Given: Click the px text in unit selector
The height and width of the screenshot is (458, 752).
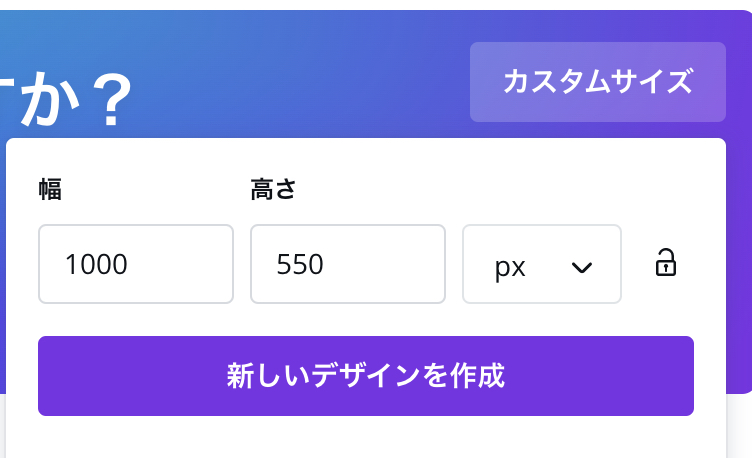Looking at the screenshot, I should point(510,267).
